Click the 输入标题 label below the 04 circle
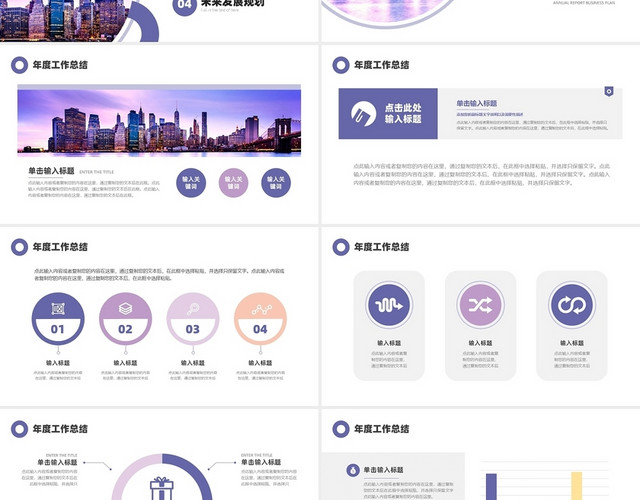 pos(260,363)
